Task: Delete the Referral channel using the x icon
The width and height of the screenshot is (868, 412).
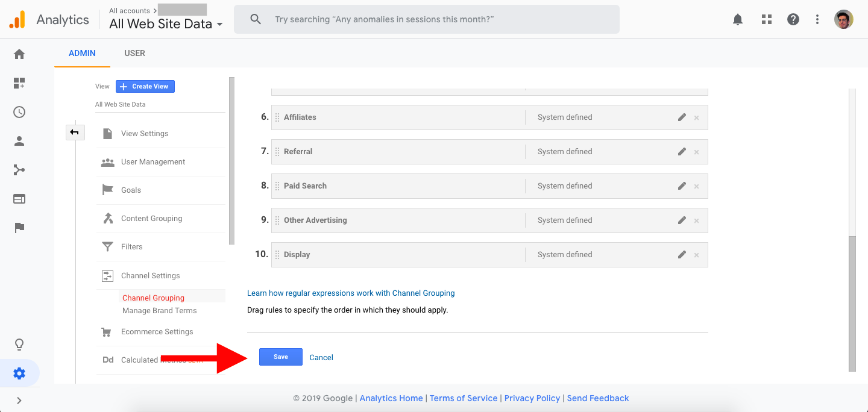Action: click(696, 152)
